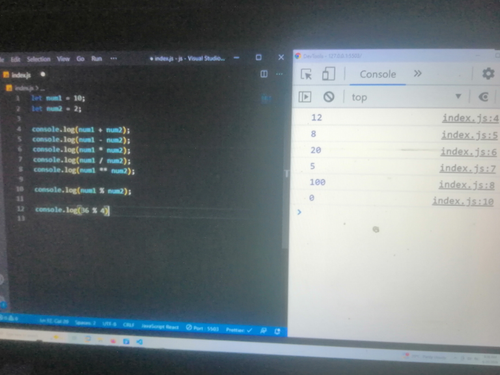Open the index.js:4 source link
Viewport: 500px width, 375px height.
coord(470,118)
